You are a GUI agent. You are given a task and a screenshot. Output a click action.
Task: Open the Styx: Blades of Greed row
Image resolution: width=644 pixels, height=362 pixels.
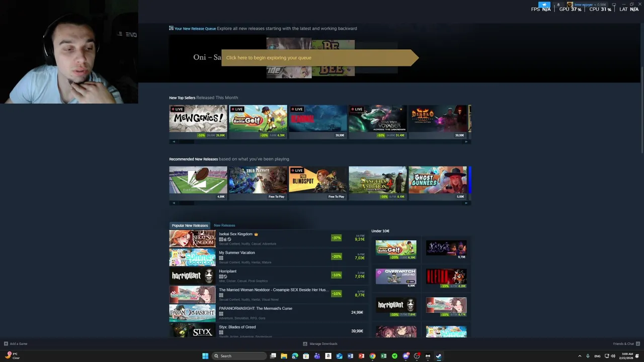point(268,330)
